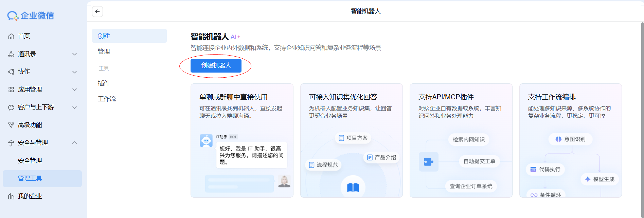The height and width of the screenshot is (218, 644).
Task: Select the 创建 tab
Action: pyautogui.click(x=129, y=36)
